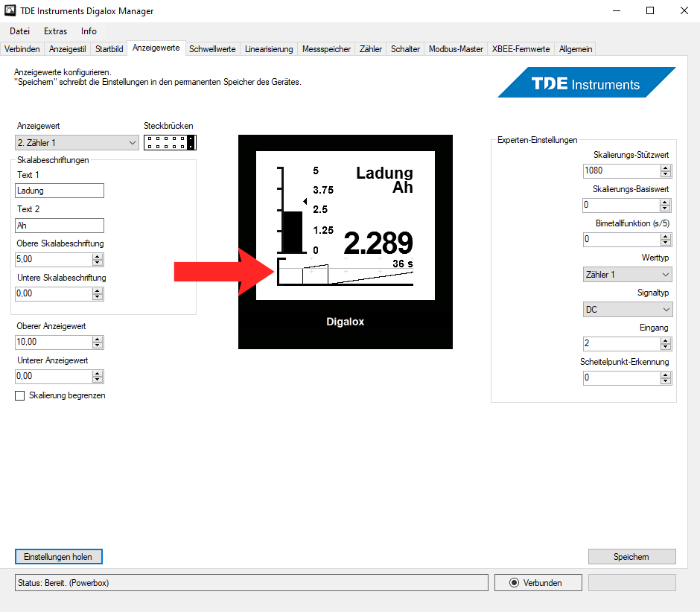Click the Einstellungen holen button
This screenshot has width=700, height=612.
59,557
